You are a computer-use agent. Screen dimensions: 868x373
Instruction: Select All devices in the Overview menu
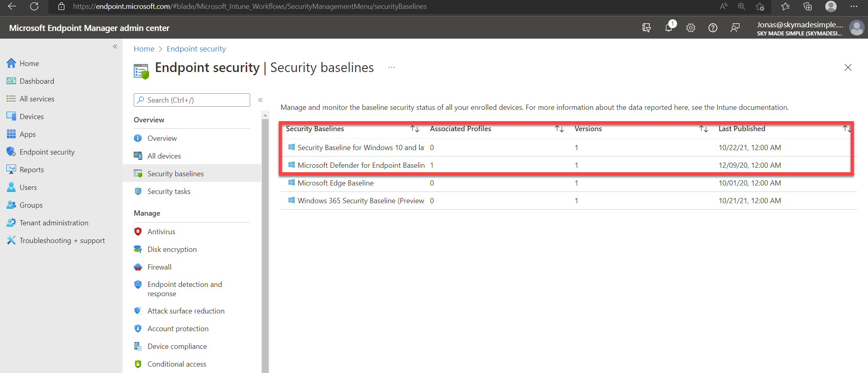point(164,156)
